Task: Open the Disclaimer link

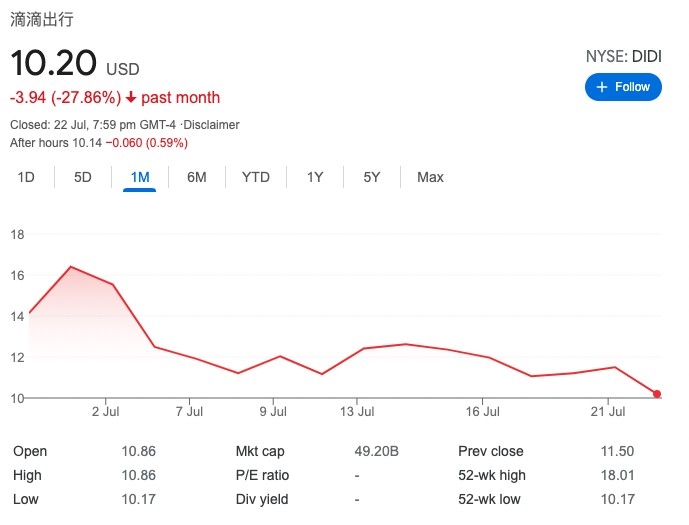Action: [x=211, y=125]
